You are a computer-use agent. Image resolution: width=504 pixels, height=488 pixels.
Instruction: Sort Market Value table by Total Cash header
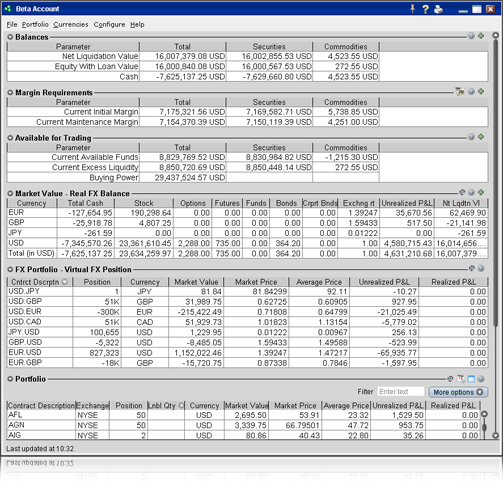point(85,203)
